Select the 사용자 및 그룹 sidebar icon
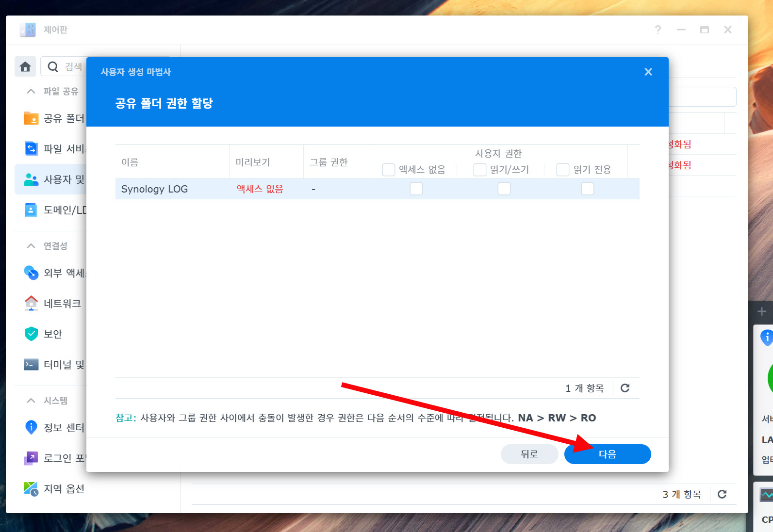Screen dimensions: 773x532 pyautogui.click(x=31, y=179)
